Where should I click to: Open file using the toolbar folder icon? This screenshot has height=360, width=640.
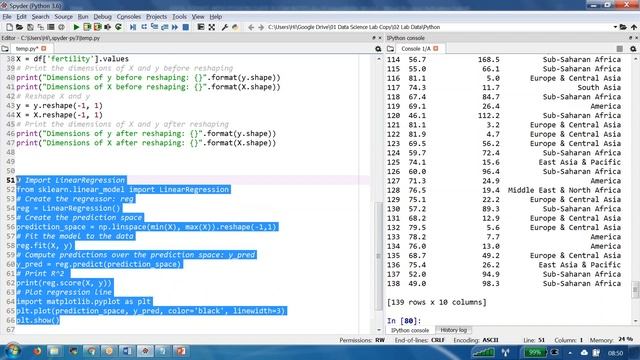coord(19,27)
